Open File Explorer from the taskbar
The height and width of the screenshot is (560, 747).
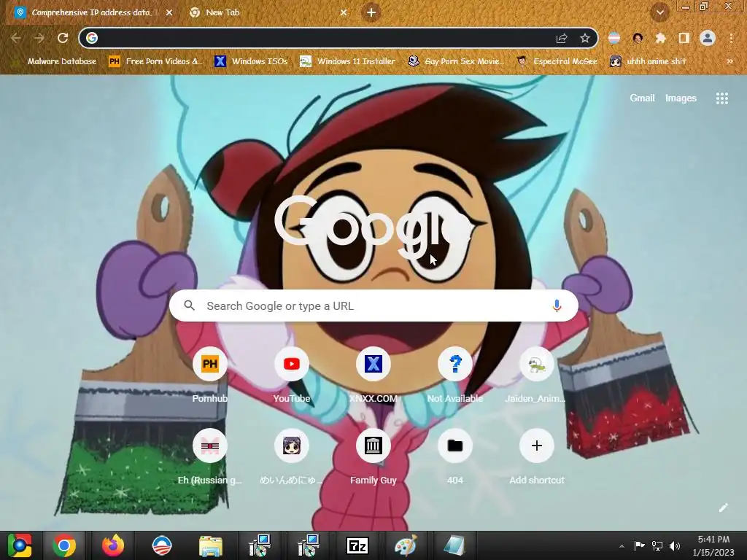pyautogui.click(x=211, y=545)
